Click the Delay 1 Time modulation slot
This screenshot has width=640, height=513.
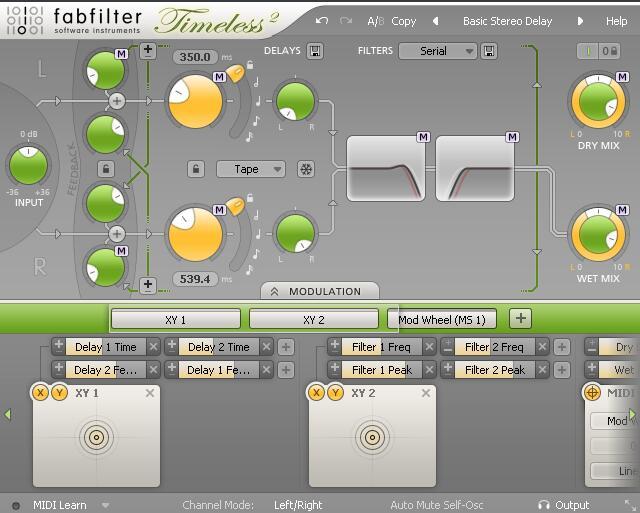coord(105,347)
